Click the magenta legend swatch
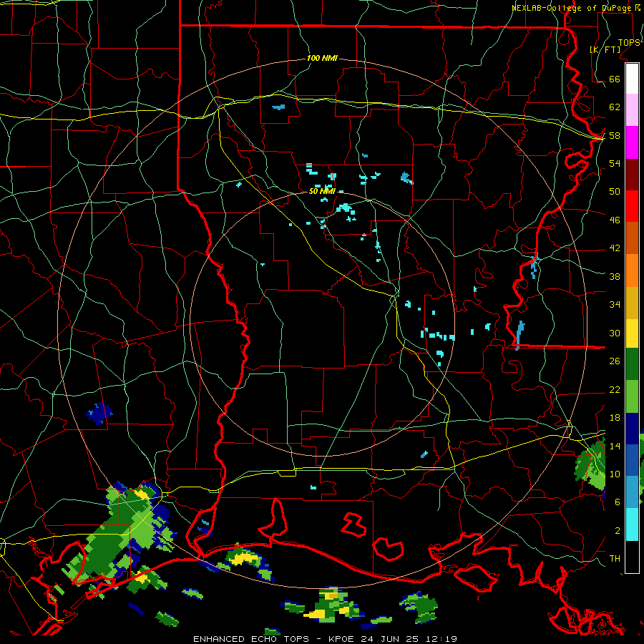The width and height of the screenshot is (644, 644). tap(632, 142)
